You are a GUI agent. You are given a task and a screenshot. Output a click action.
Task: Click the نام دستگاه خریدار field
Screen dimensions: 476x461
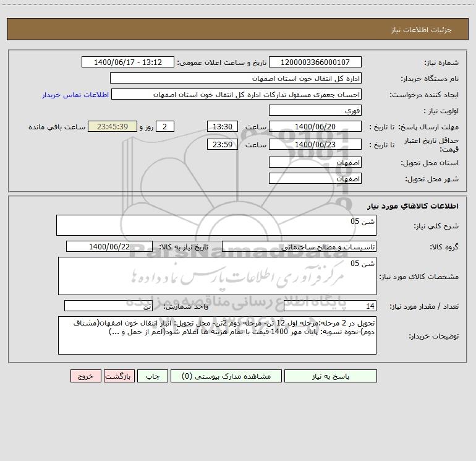click(236, 78)
